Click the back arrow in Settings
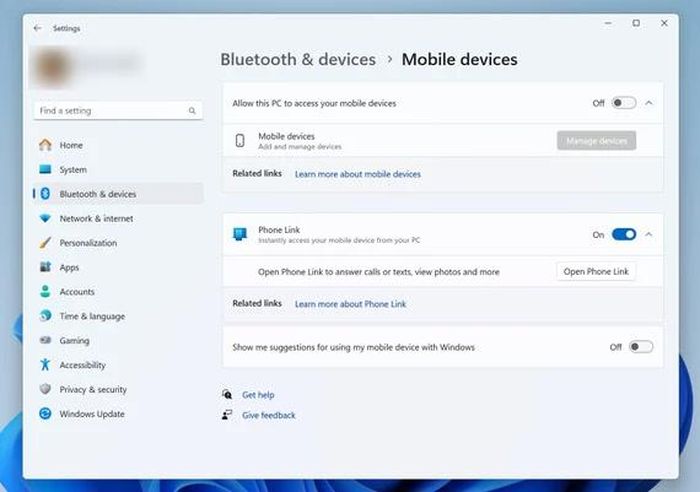The width and height of the screenshot is (700, 492). pos(38,28)
